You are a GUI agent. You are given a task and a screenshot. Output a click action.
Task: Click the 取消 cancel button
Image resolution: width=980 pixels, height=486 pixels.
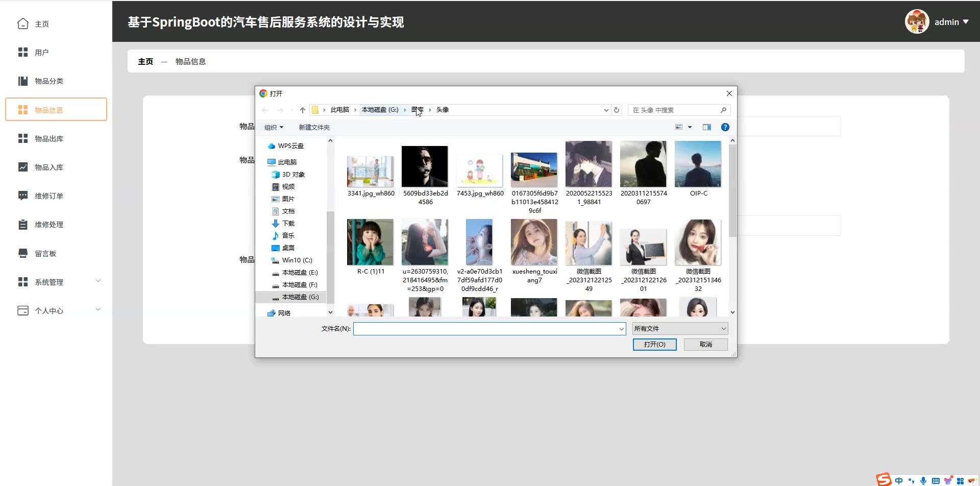pyautogui.click(x=706, y=345)
